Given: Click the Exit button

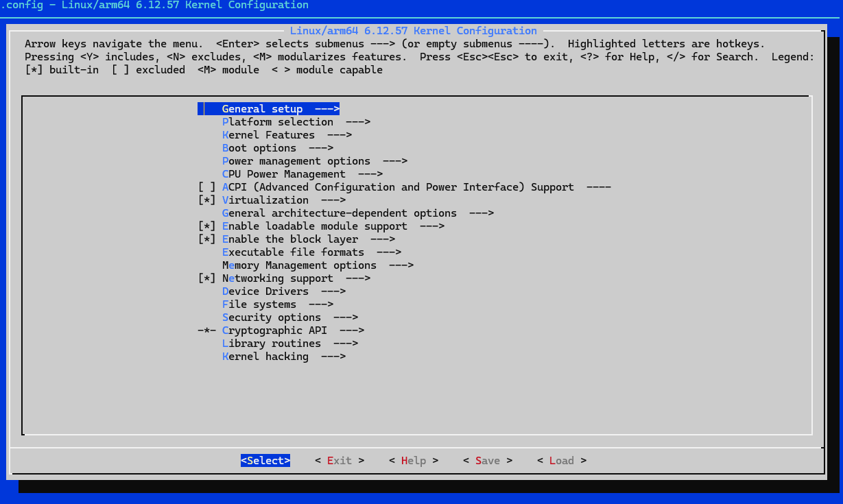Looking at the screenshot, I should click(x=340, y=461).
